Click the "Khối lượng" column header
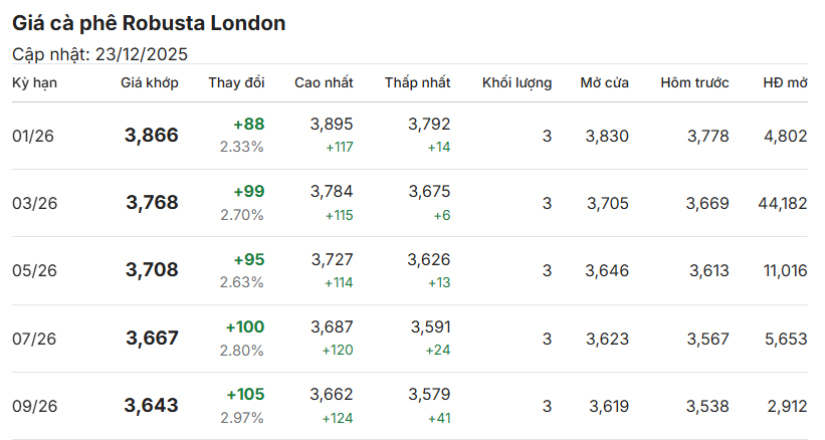 [516, 82]
